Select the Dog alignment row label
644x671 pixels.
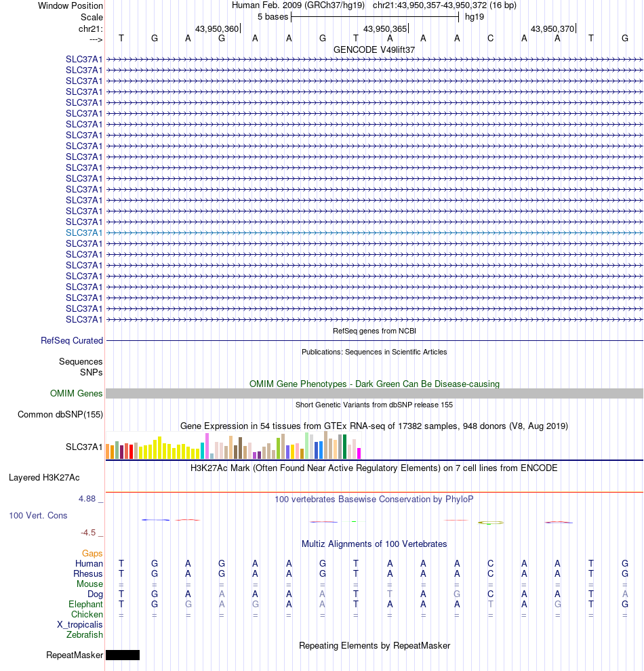(95, 594)
